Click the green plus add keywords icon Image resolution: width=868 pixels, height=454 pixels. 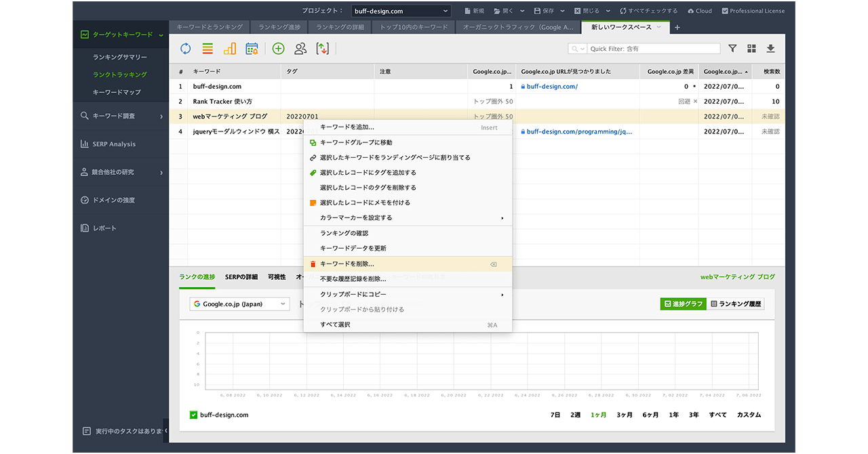pyautogui.click(x=278, y=48)
